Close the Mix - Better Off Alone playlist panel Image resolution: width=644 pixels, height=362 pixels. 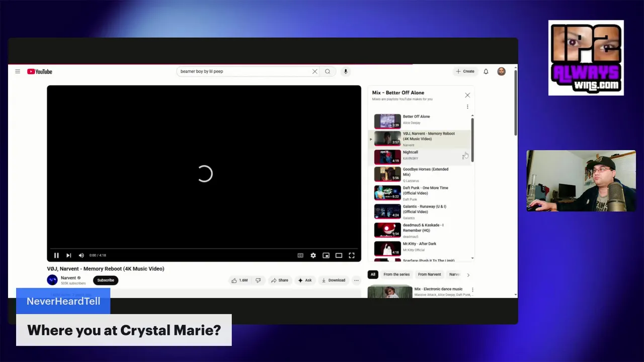[467, 95]
